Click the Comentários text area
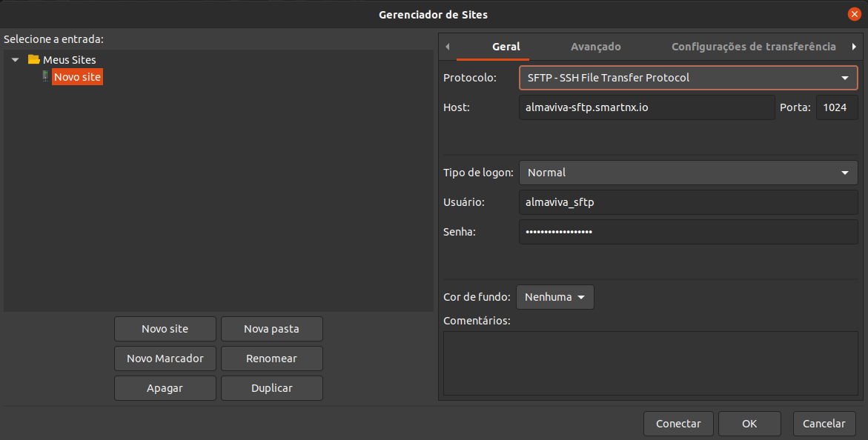The height and width of the screenshot is (440, 868). pyautogui.click(x=651, y=363)
